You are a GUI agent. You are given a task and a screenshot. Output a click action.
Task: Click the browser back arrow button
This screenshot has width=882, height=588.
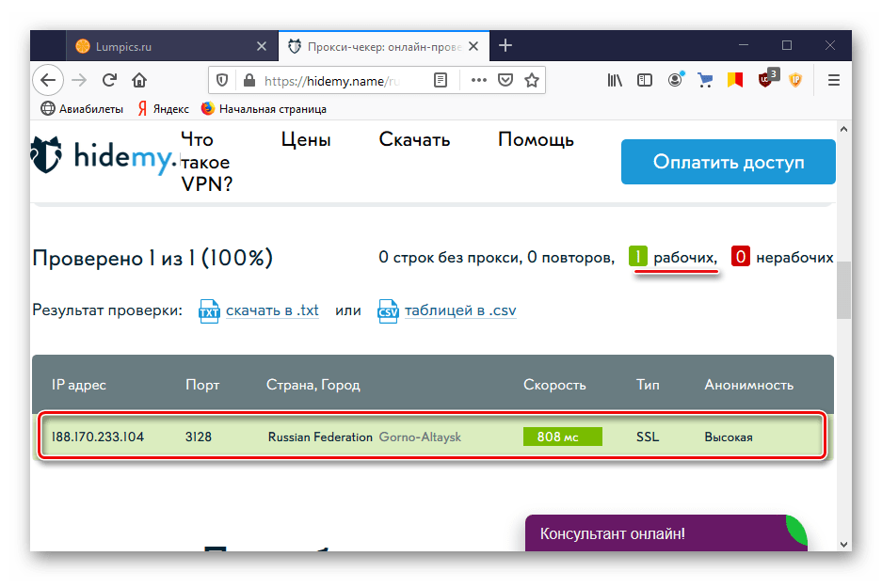(48, 81)
